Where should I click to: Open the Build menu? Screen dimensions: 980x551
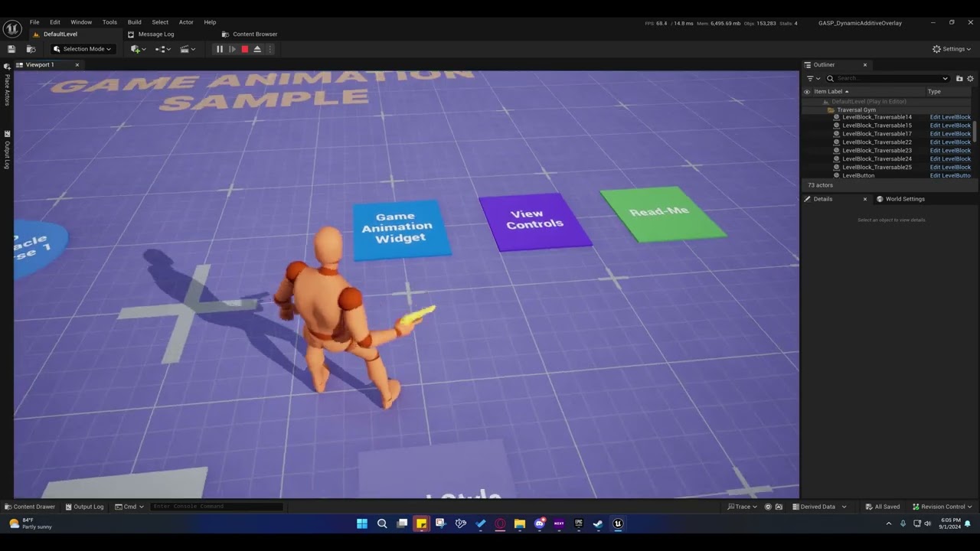tap(135, 22)
